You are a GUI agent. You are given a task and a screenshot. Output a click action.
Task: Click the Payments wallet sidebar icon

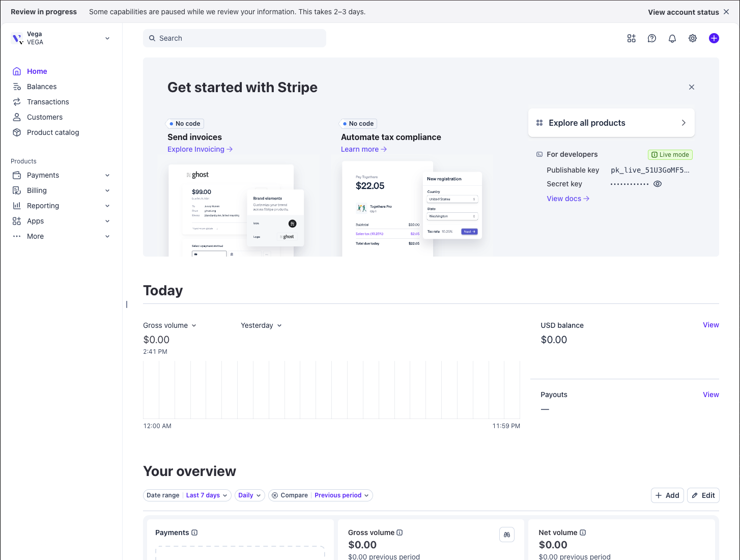17,175
